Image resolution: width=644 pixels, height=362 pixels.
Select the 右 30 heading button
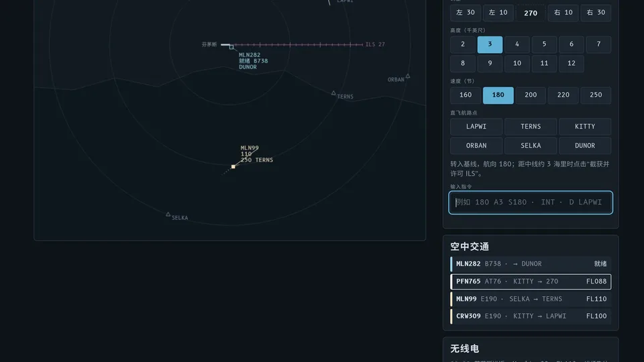[x=596, y=13]
